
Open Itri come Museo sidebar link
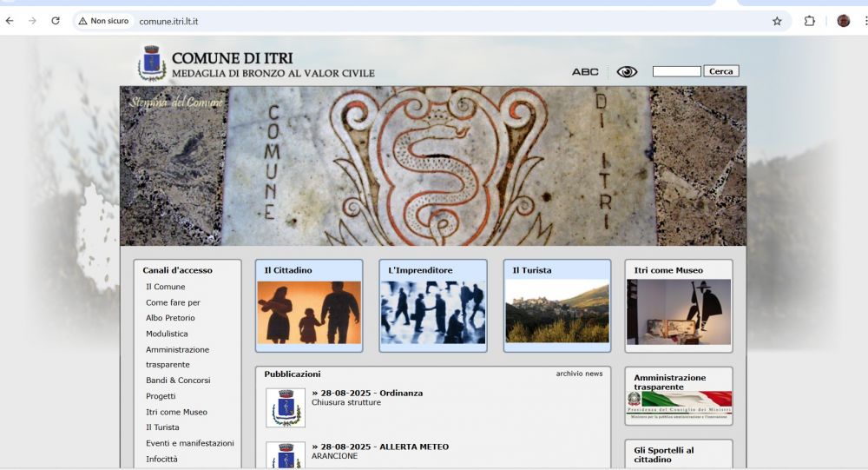coord(176,412)
